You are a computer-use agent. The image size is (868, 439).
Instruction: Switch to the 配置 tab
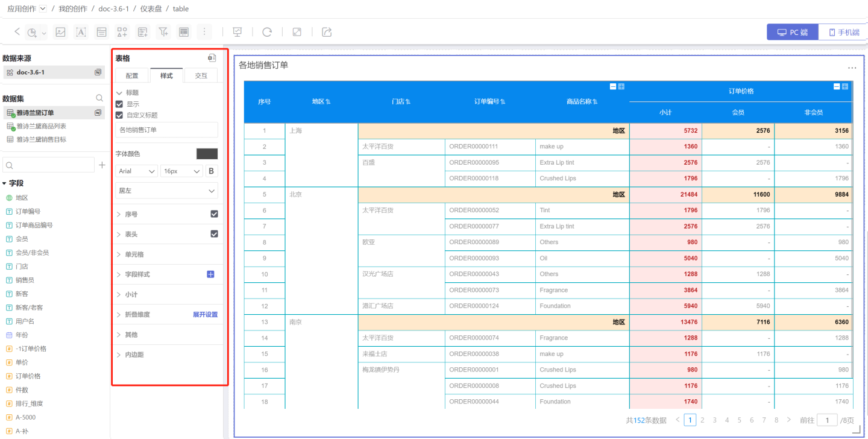132,75
